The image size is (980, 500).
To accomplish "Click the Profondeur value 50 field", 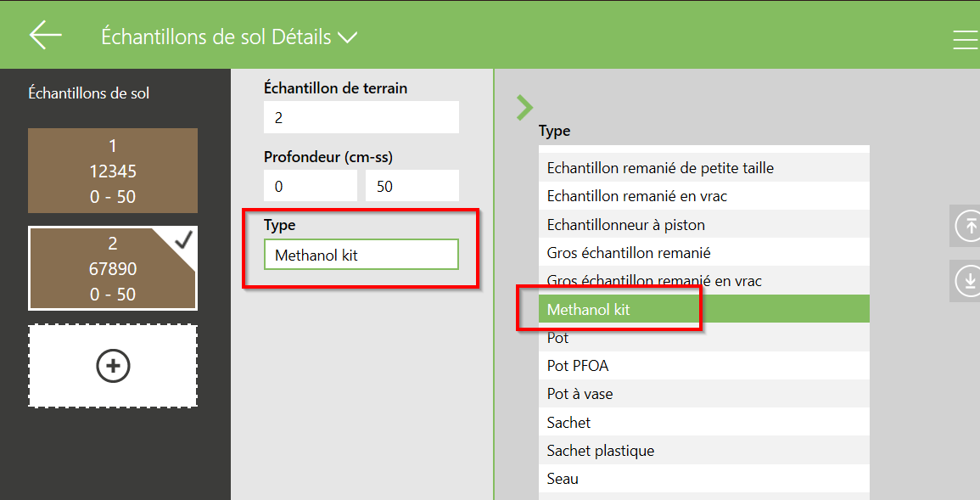I will click(x=412, y=184).
